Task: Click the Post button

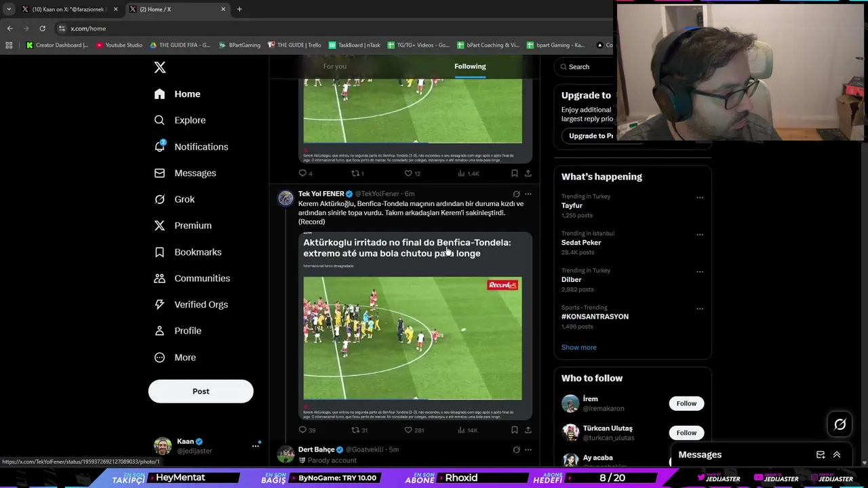Action: pyautogui.click(x=201, y=391)
